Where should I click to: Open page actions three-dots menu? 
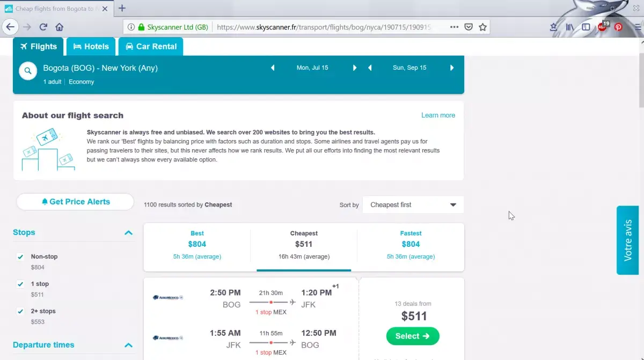tap(454, 27)
